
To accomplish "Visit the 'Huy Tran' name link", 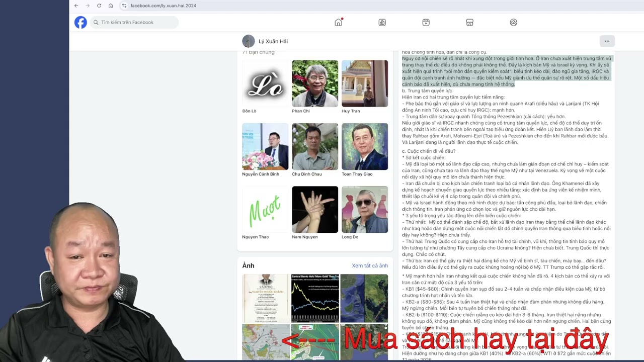I will click(x=351, y=111).
